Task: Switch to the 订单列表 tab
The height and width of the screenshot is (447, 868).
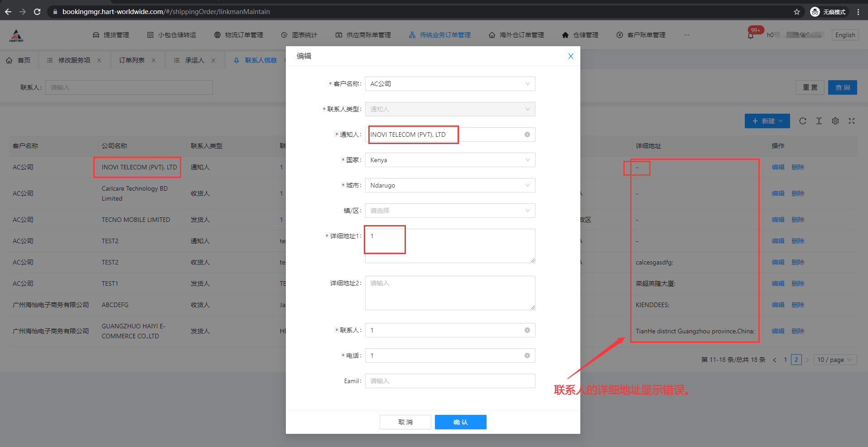Action: [x=132, y=60]
